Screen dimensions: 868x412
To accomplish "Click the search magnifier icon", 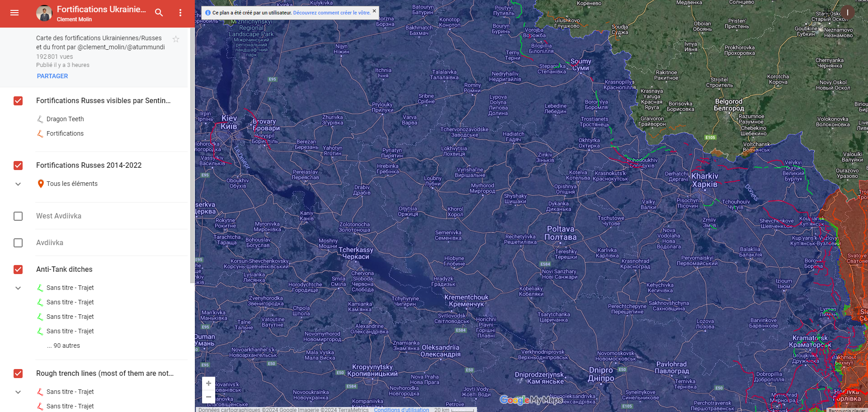I will [159, 13].
